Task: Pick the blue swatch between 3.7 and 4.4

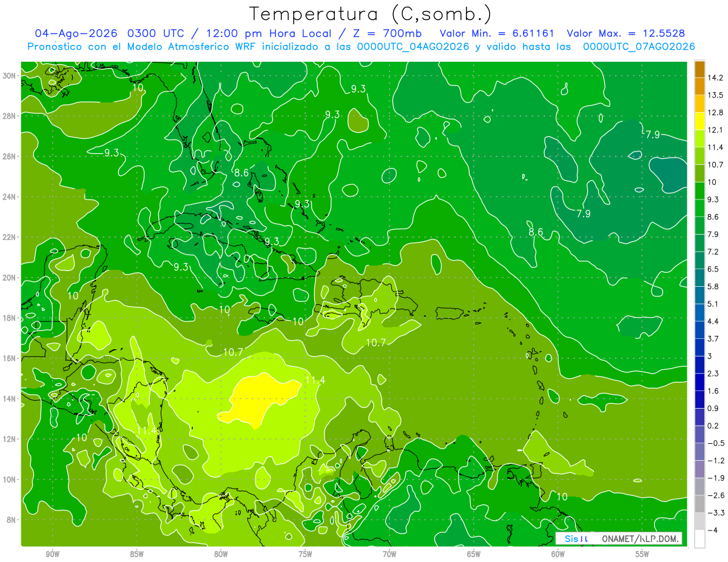Action: click(x=699, y=330)
